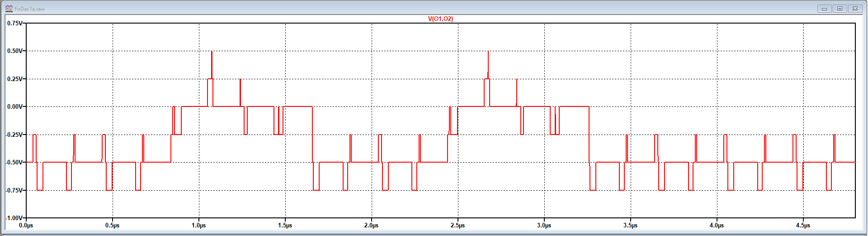Click the 0.25V vertical axis label
Screen dimensions: 868x236
(14, 79)
